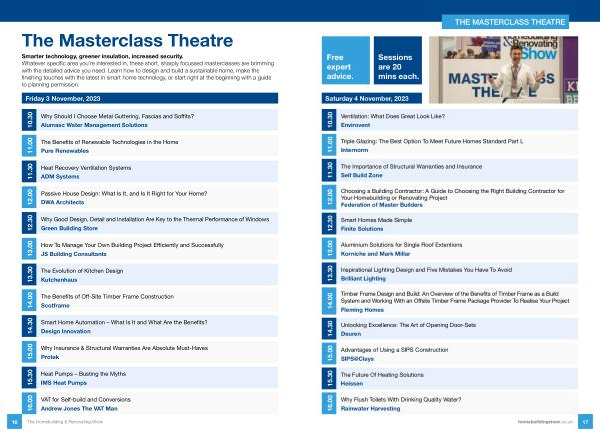Viewport: 600px width, 436px height.
Task: Click 'How To Manage Your Own Building Project' session
Action: pos(132,245)
